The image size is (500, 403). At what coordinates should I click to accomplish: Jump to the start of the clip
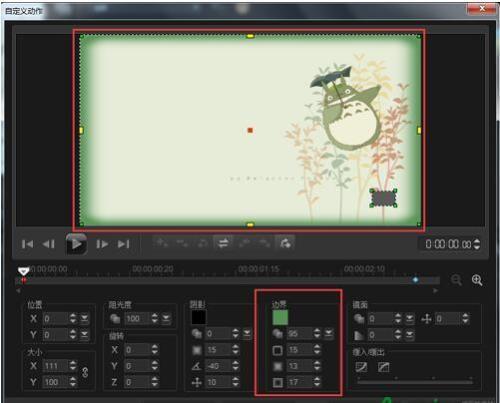coord(27,244)
